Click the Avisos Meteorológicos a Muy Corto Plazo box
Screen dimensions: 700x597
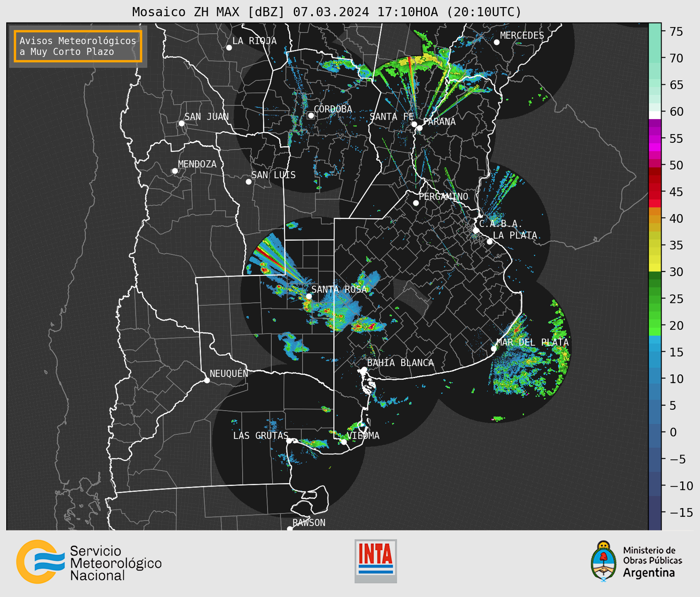point(78,46)
